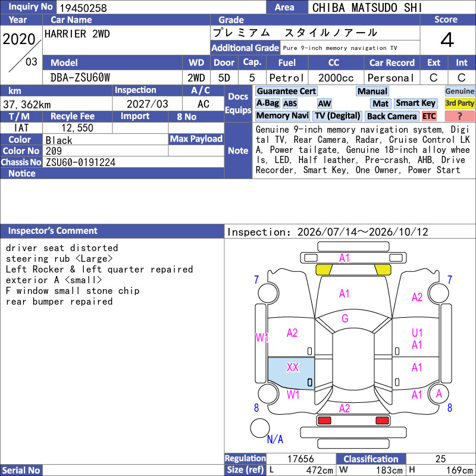Click the Score value 4
Image resolution: width=476 pixels, height=476 pixels.
coord(447,40)
